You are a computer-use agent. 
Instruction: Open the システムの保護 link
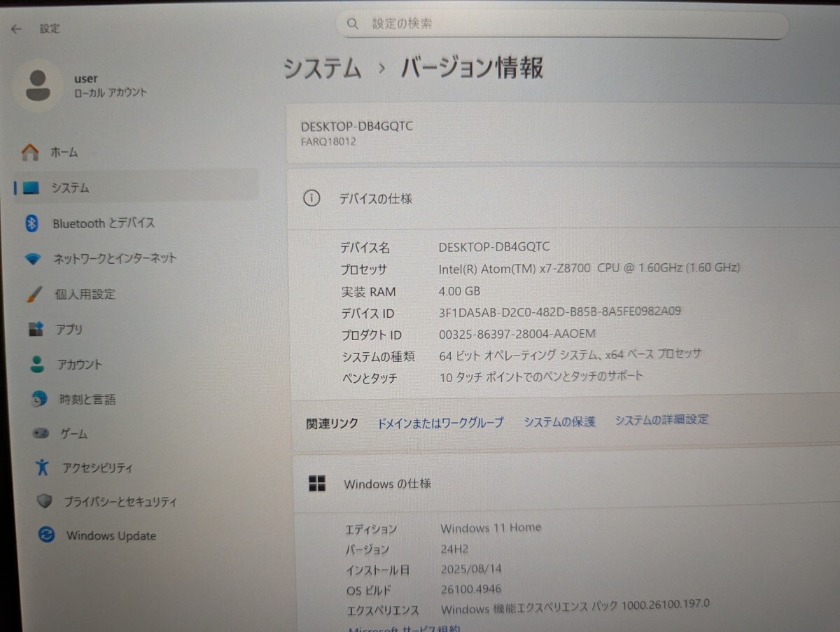[x=559, y=421]
